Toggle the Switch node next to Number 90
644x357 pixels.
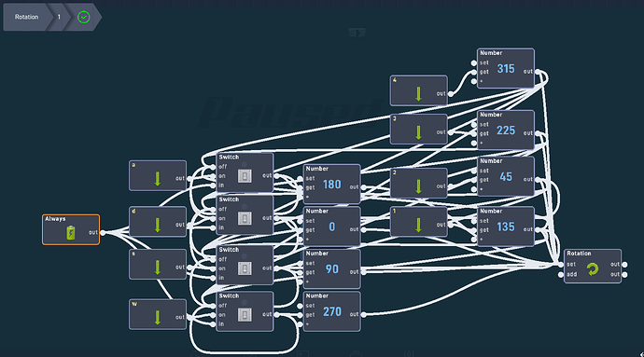pos(245,268)
